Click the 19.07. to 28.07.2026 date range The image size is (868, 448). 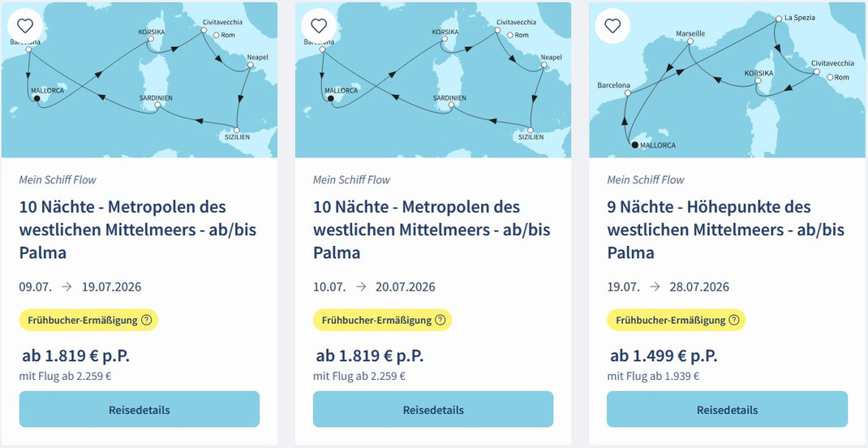pyautogui.click(x=668, y=286)
